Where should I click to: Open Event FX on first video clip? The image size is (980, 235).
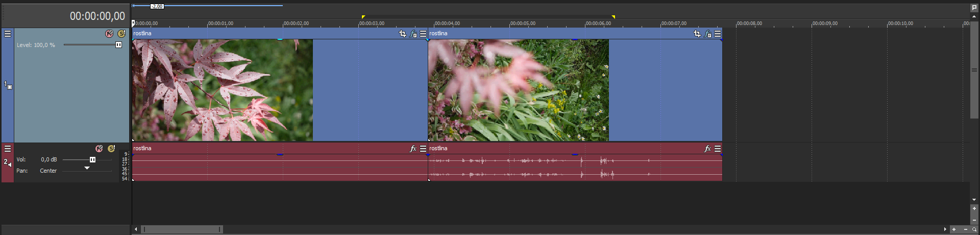413,34
